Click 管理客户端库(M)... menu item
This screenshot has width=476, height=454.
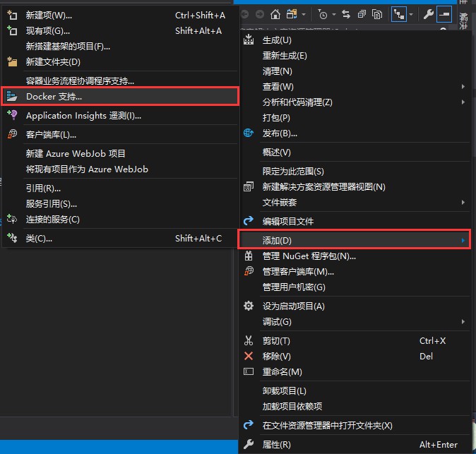(x=355, y=272)
